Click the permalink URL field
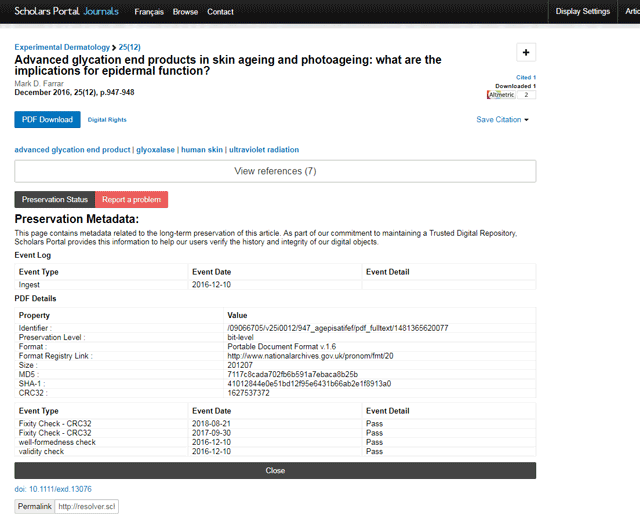Screen dimensions: 640x523 tap(87, 507)
